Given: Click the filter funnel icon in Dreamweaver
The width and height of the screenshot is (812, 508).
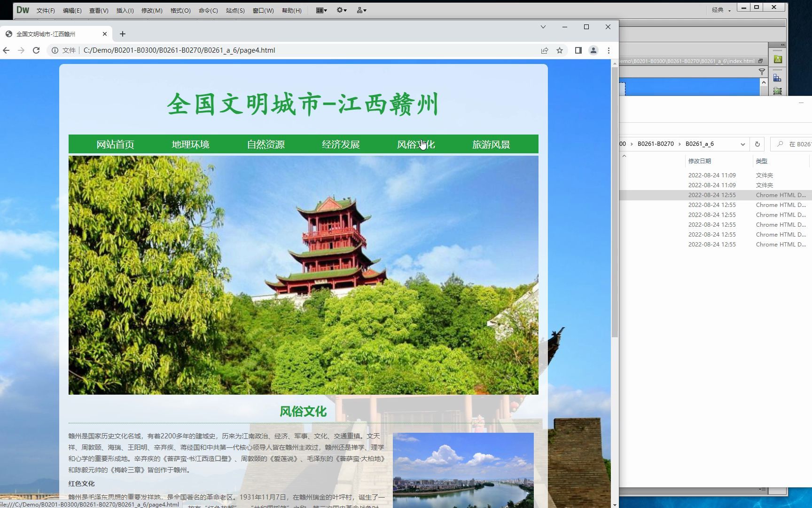Looking at the screenshot, I should tap(762, 71).
